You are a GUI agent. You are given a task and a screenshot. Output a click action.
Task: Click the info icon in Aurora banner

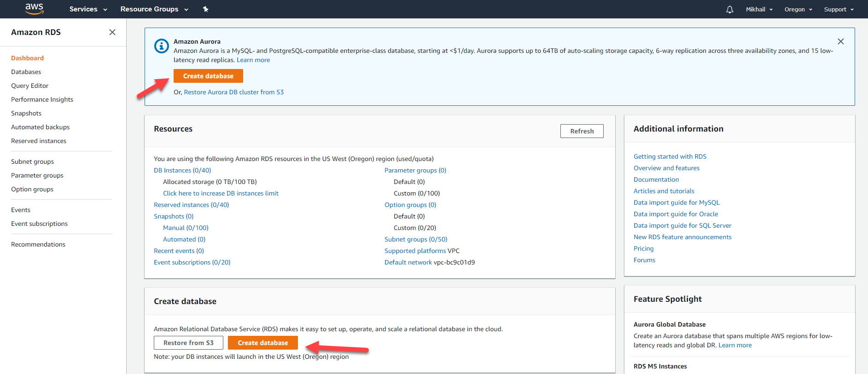(162, 46)
